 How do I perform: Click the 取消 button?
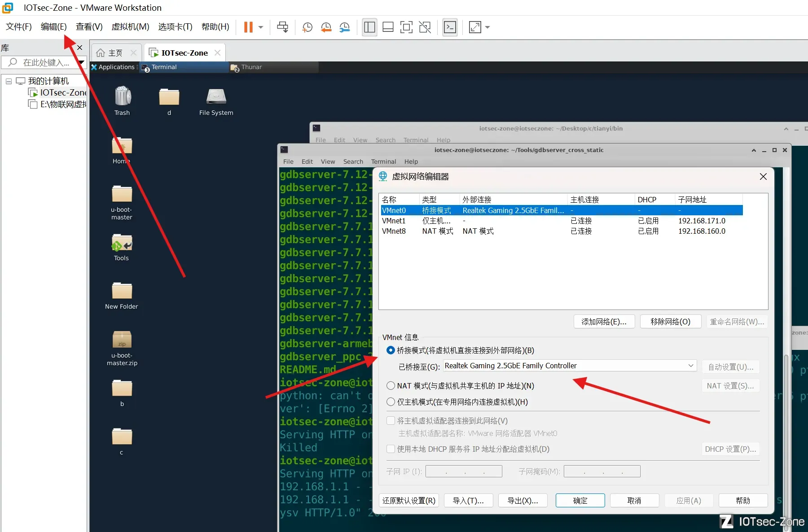pos(634,501)
